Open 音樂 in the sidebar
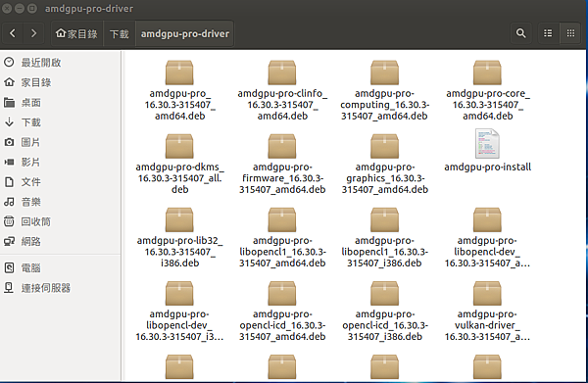The image size is (588, 383). pyautogui.click(x=60, y=202)
